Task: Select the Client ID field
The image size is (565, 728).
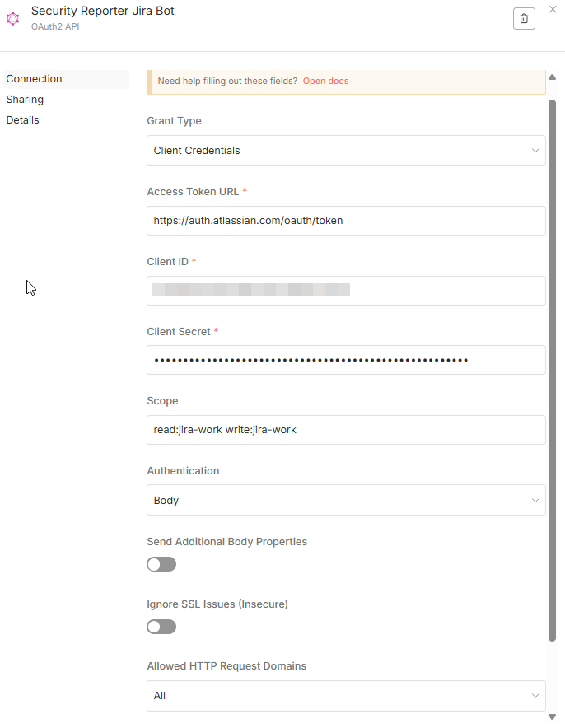Action: coord(346,290)
